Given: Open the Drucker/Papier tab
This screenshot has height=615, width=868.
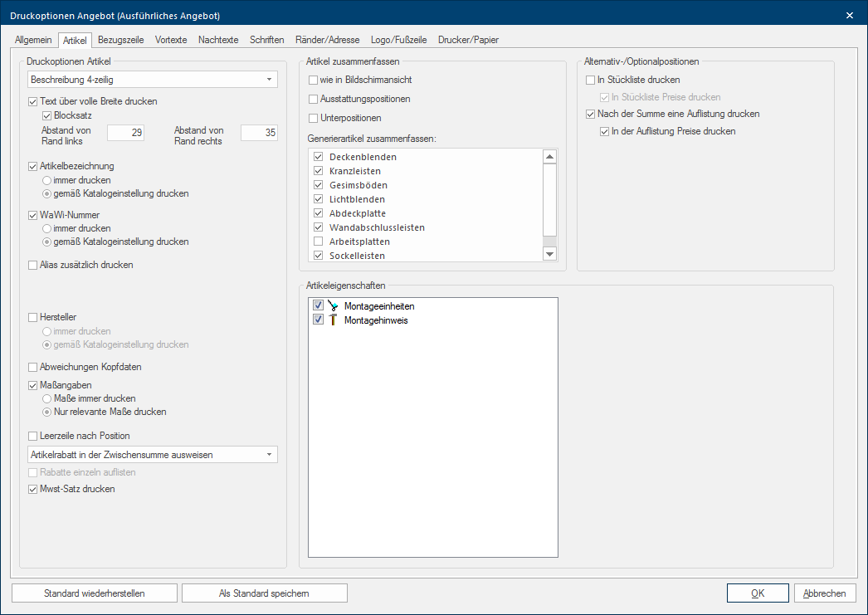Looking at the screenshot, I should click(468, 40).
